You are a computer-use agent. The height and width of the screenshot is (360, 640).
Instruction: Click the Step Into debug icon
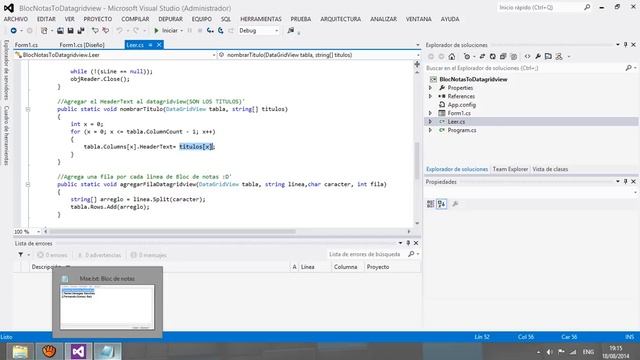click(x=210, y=31)
